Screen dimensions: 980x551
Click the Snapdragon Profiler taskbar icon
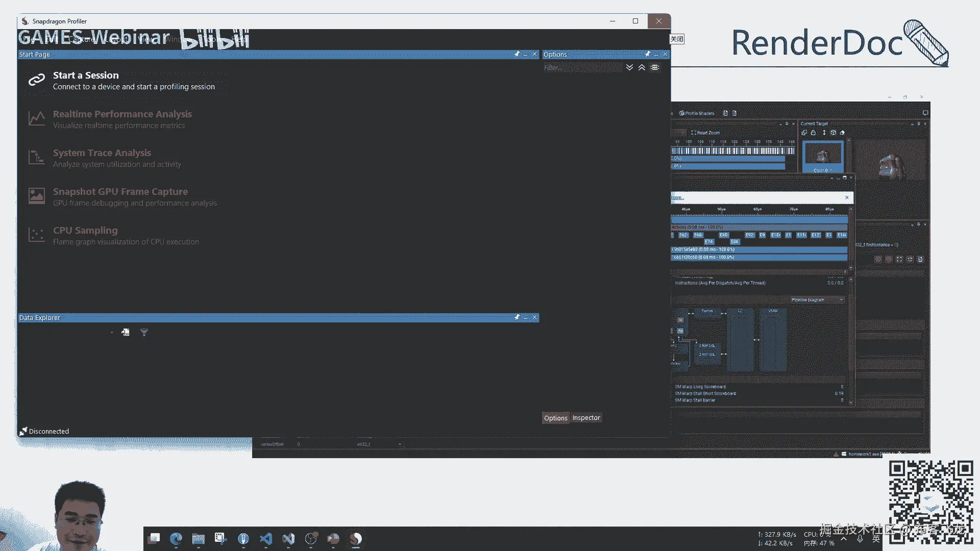tap(356, 539)
